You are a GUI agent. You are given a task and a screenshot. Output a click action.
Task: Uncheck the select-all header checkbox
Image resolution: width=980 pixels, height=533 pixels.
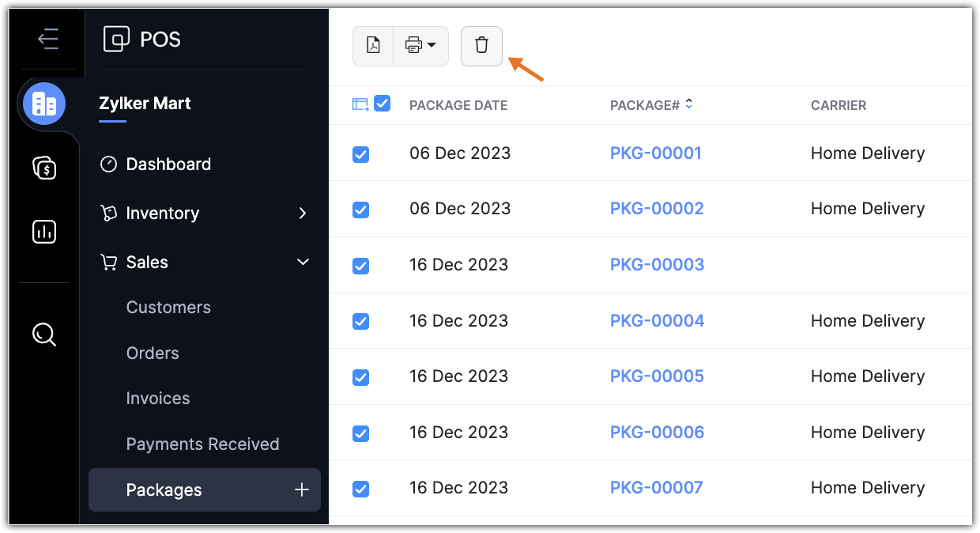pos(383,104)
